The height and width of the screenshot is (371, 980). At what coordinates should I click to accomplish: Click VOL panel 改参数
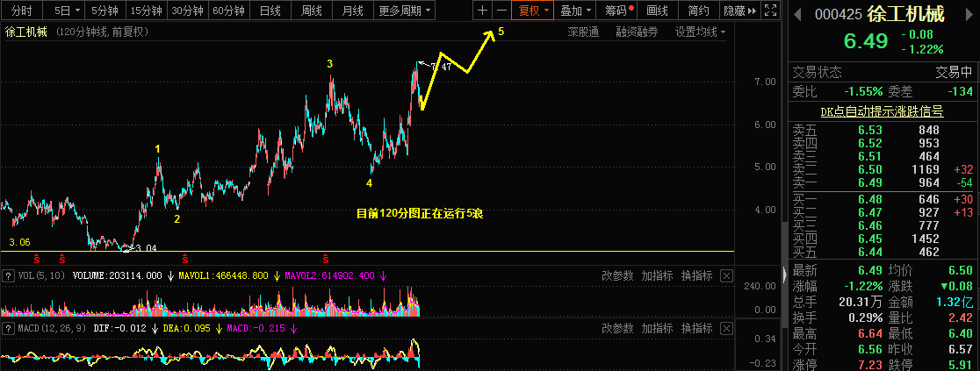click(x=617, y=275)
